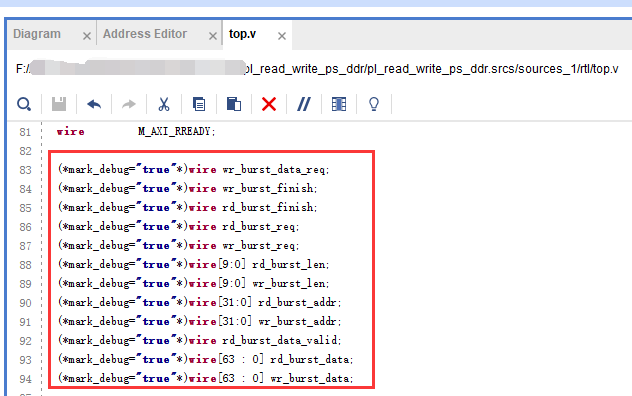This screenshot has width=632, height=396.
Task: Open language templates lightbulb icon
Action: [x=374, y=104]
